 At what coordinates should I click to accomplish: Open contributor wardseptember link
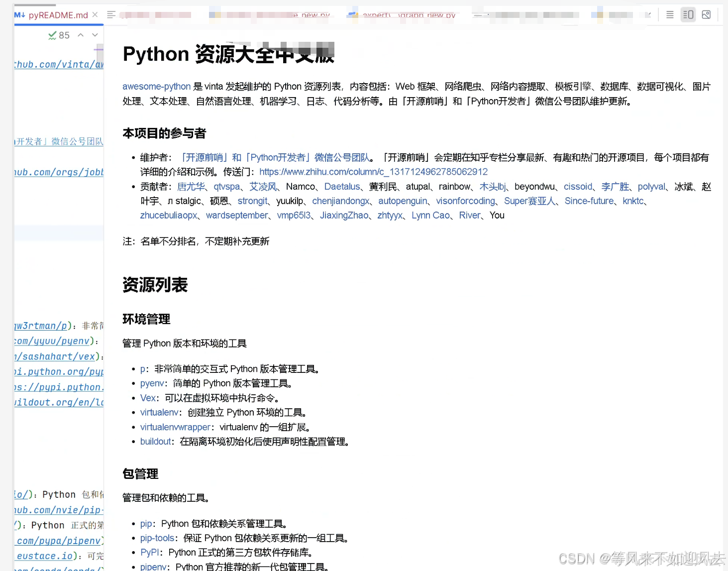click(x=237, y=216)
